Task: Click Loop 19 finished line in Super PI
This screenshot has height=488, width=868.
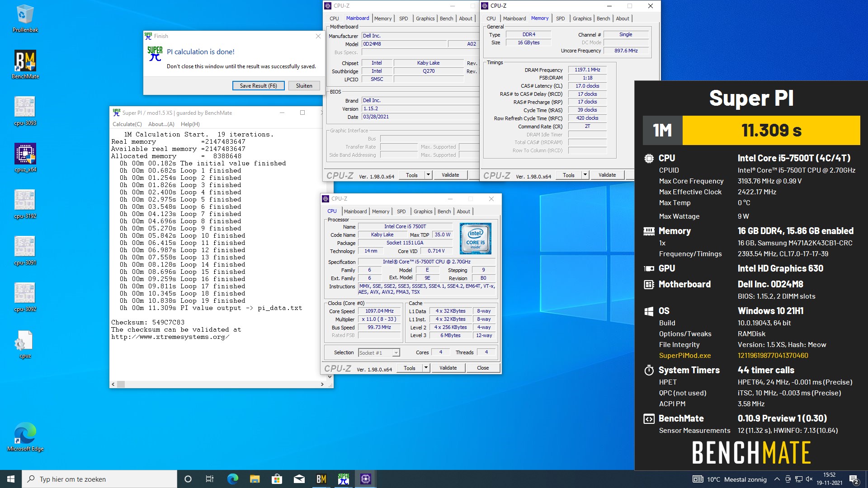Action: click(x=182, y=300)
